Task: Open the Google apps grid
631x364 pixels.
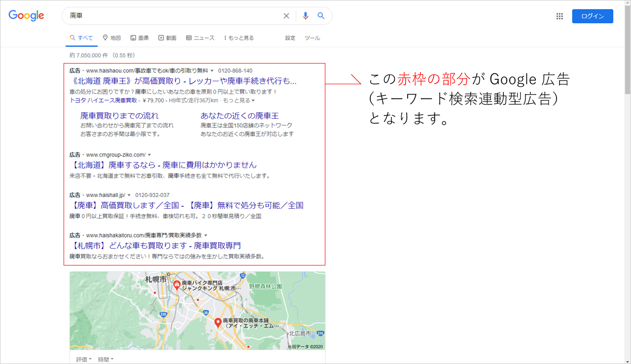Action: [560, 16]
